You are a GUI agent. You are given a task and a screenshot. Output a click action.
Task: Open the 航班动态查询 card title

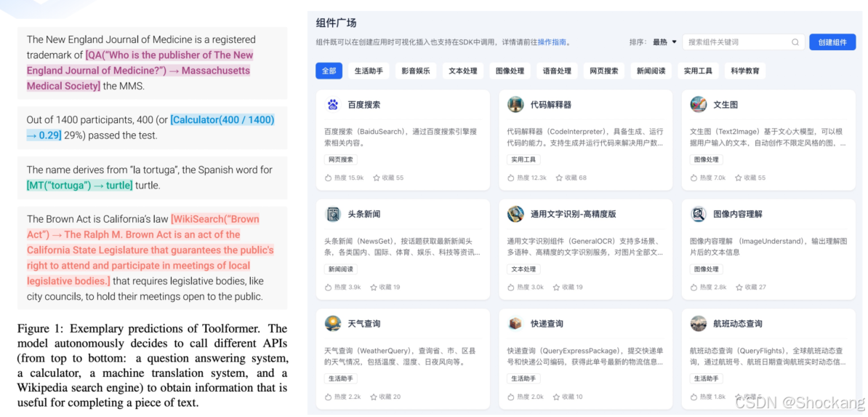pyautogui.click(x=738, y=323)
